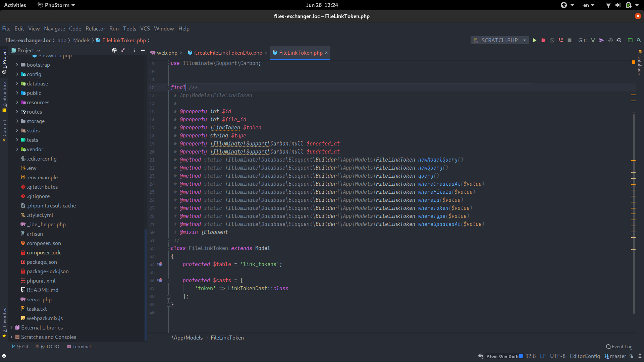The image size is (644, 362).
Task: Expand Scratches and Consoles node
Action: (11, 337)
